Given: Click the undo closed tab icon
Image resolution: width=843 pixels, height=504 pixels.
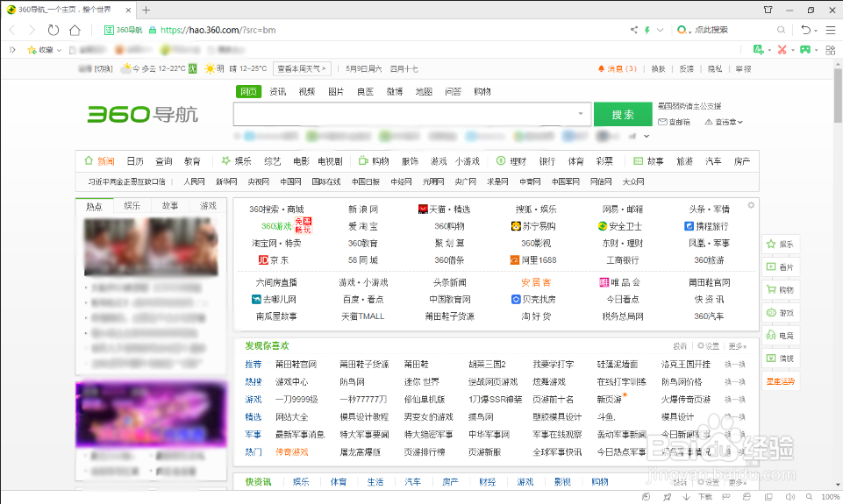Looking at the screenshot, I should [805, 30].
